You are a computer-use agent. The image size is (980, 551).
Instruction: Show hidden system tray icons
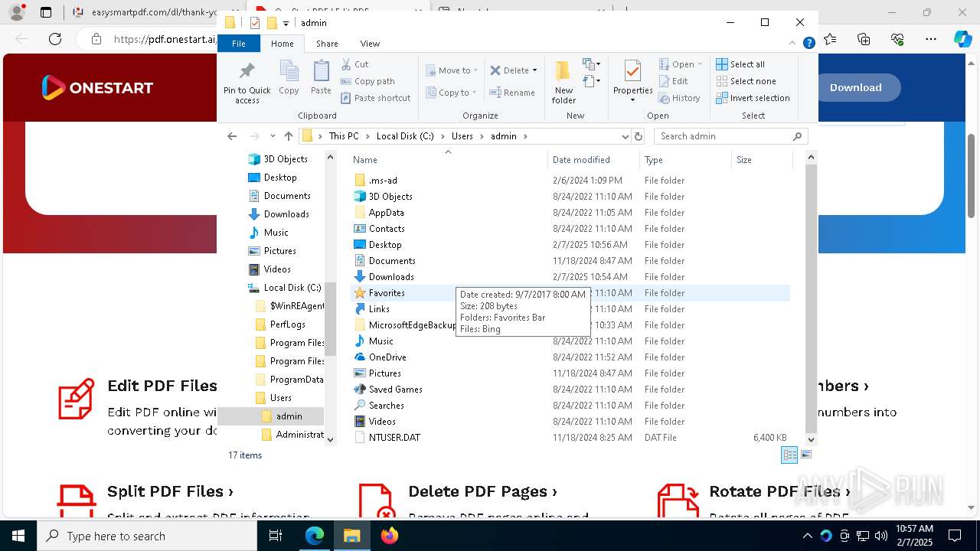807,536
